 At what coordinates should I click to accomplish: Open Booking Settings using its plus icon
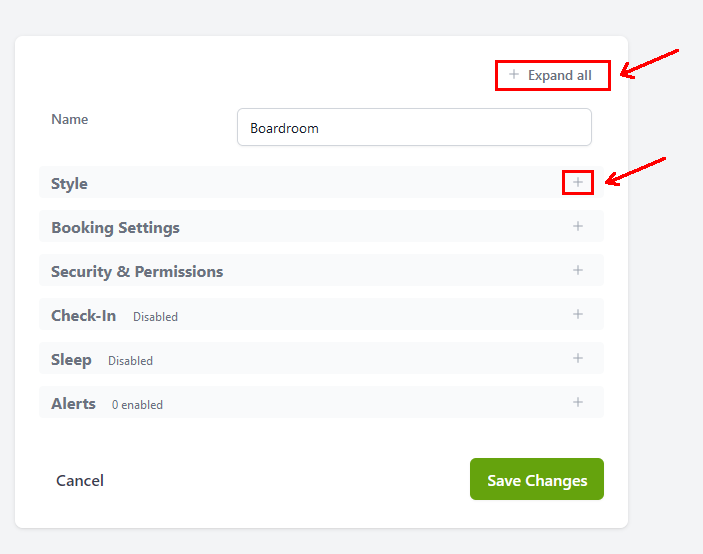coord(578,226)
